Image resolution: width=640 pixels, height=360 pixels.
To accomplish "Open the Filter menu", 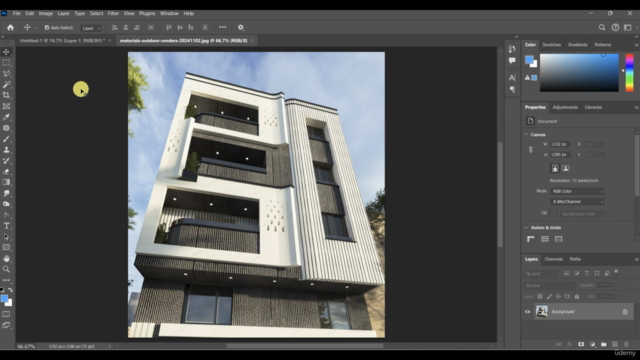I will coord(113,13).
